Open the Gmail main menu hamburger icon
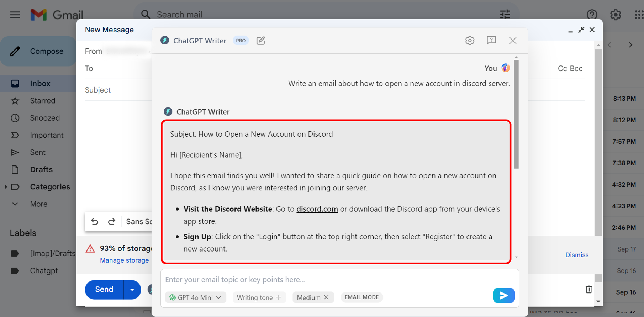Screen dimensions: 644x317 [15, 15]
